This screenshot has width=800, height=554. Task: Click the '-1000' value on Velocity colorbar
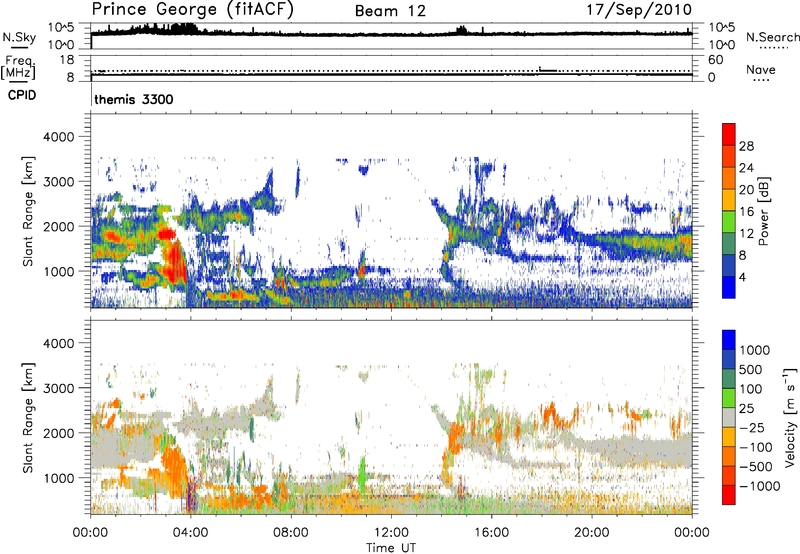[760, 486]
